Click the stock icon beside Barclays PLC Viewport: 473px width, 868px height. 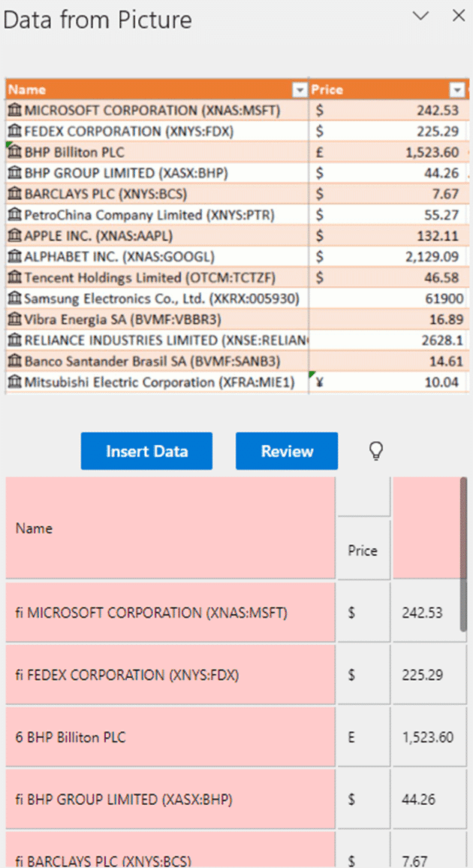click(x=14, y=194)
